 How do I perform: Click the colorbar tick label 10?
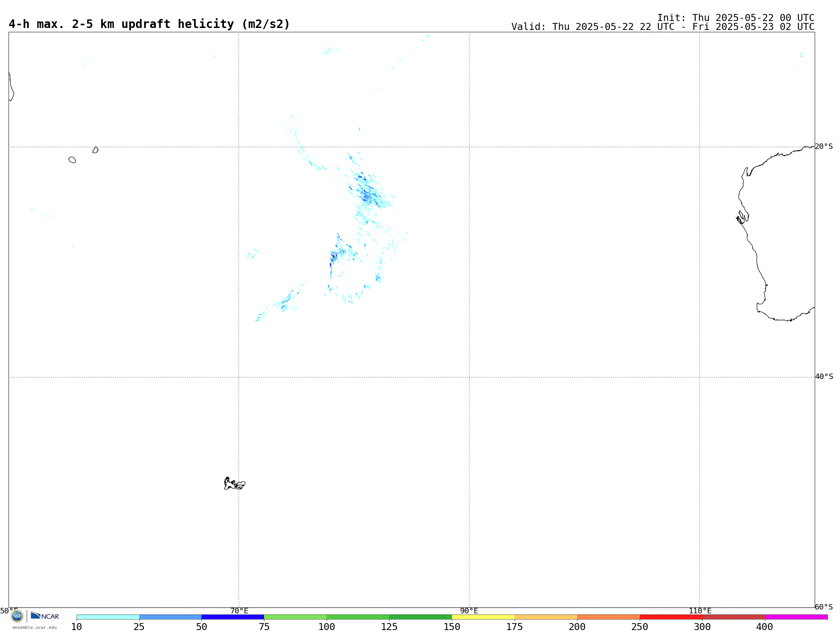(77, 627)
